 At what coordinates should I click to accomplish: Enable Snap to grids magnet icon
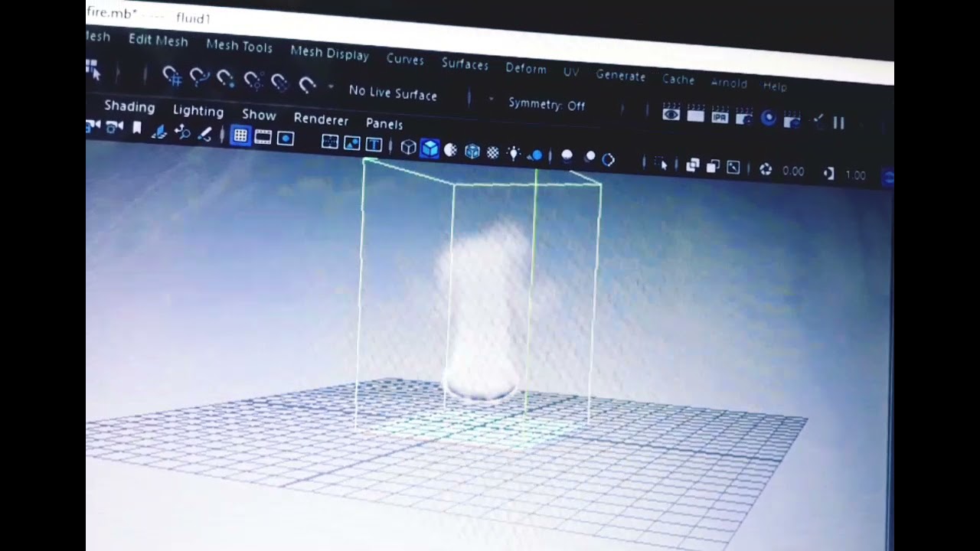click(x=172, y=76)
